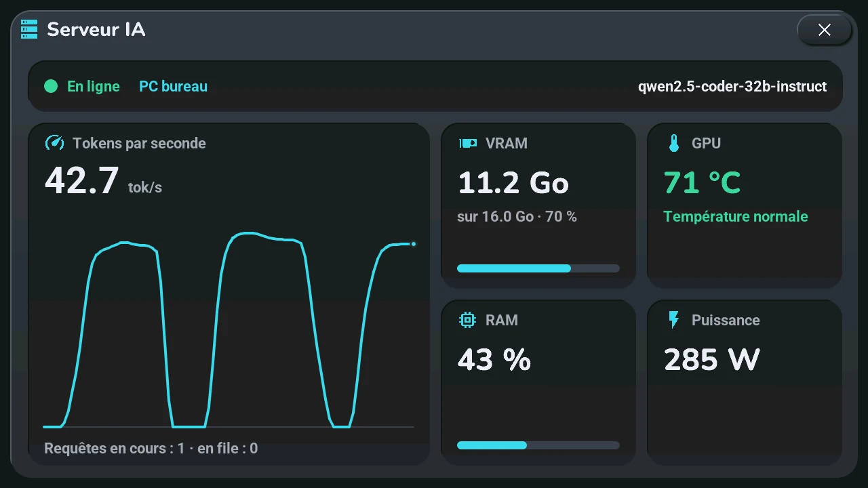Click the green online status dot
Viewport: 868px width, 488px height.
[x=51, y=86]
